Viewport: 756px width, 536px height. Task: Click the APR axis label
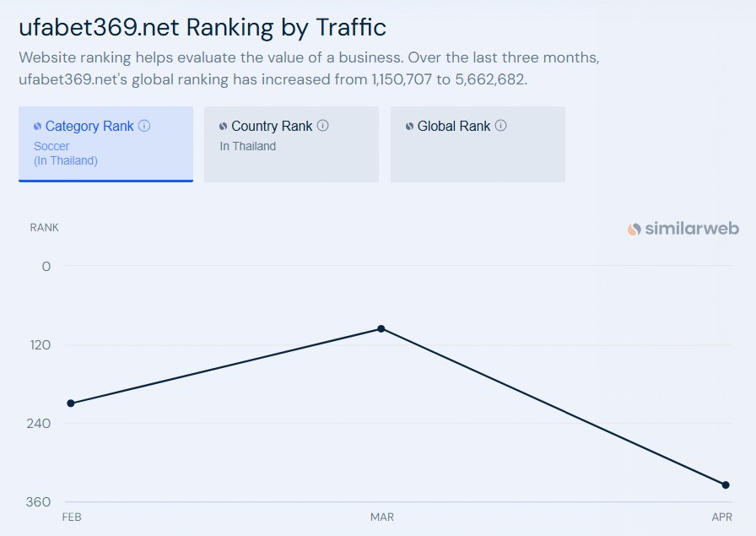(x=721, y=517)
